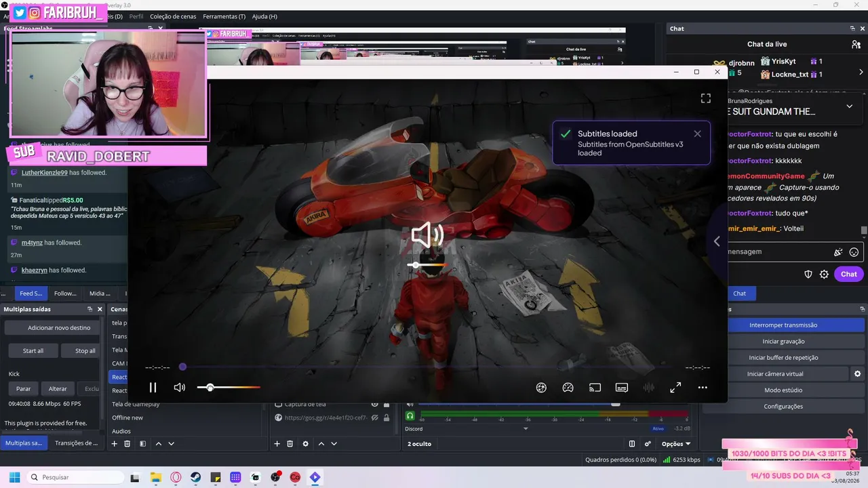Open the emoji picker in chat
Screen dimensions: 868x488
[x=854, y=252]
